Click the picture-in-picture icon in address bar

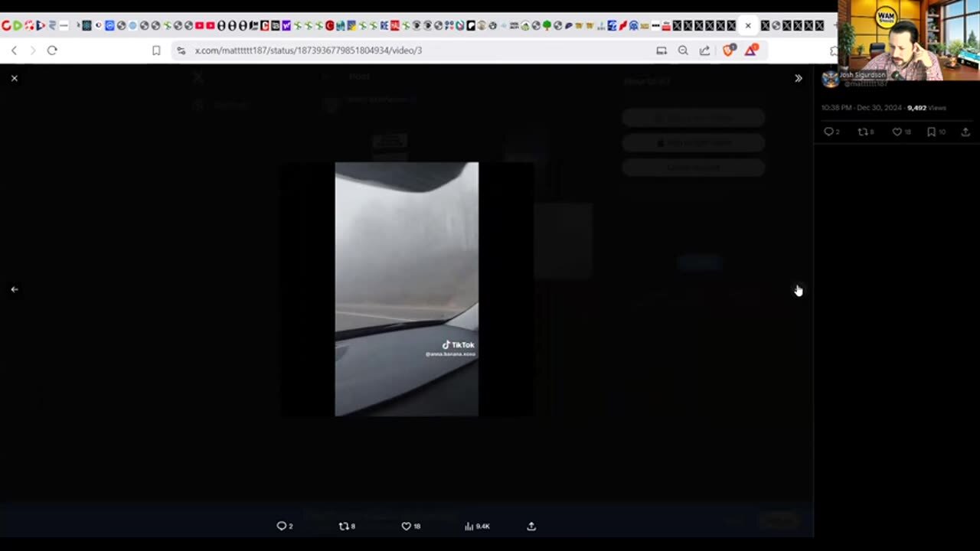pos(661,51)
